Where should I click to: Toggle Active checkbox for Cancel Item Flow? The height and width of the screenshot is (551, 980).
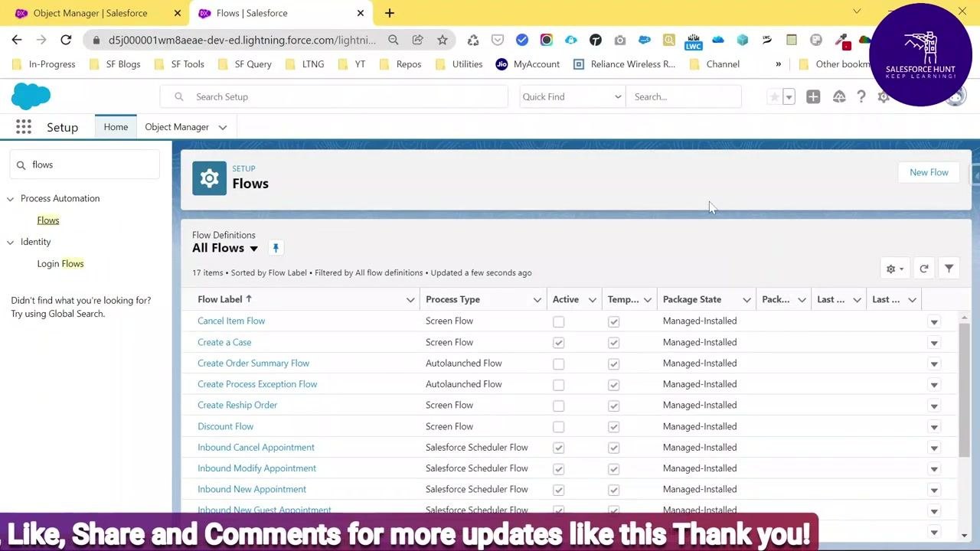coord(559,321)
